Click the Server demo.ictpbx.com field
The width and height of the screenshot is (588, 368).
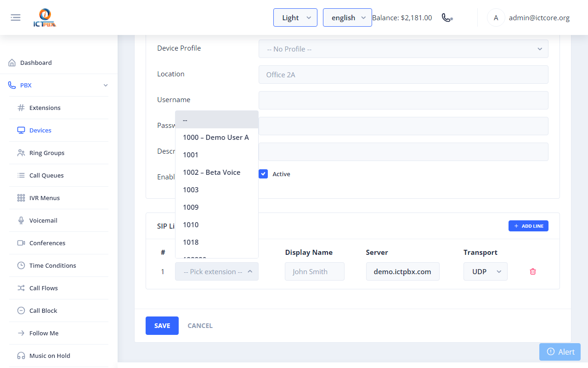[403, 271]
